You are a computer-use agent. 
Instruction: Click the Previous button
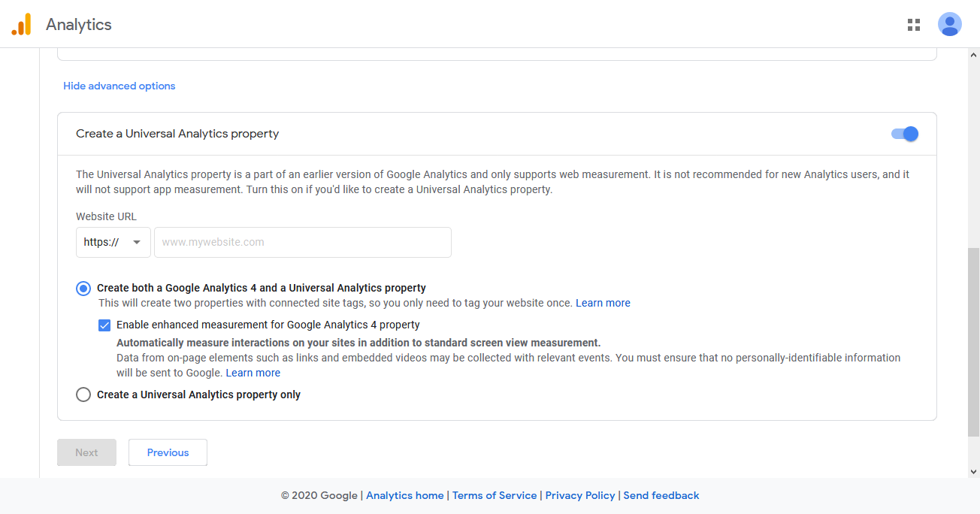pyautogui.click(x=167, y=452)
